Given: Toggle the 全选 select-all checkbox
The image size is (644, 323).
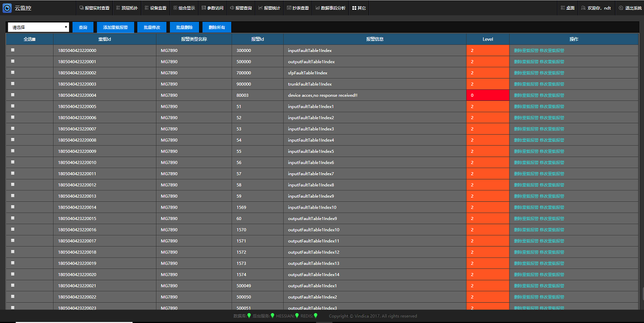Looking at the screenshot, I should pyautogui.click(x=34, y=40).
